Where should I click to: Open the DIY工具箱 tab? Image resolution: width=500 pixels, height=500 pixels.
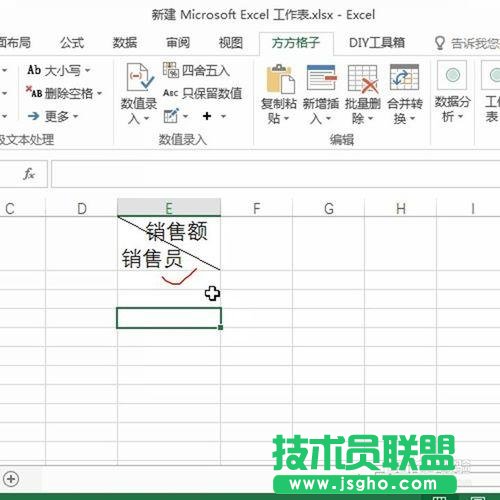tap(377, 43)
